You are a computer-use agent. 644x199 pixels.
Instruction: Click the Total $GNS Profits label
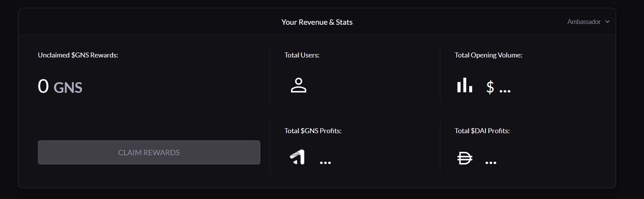pyautogui.click(x=313, y=131)
